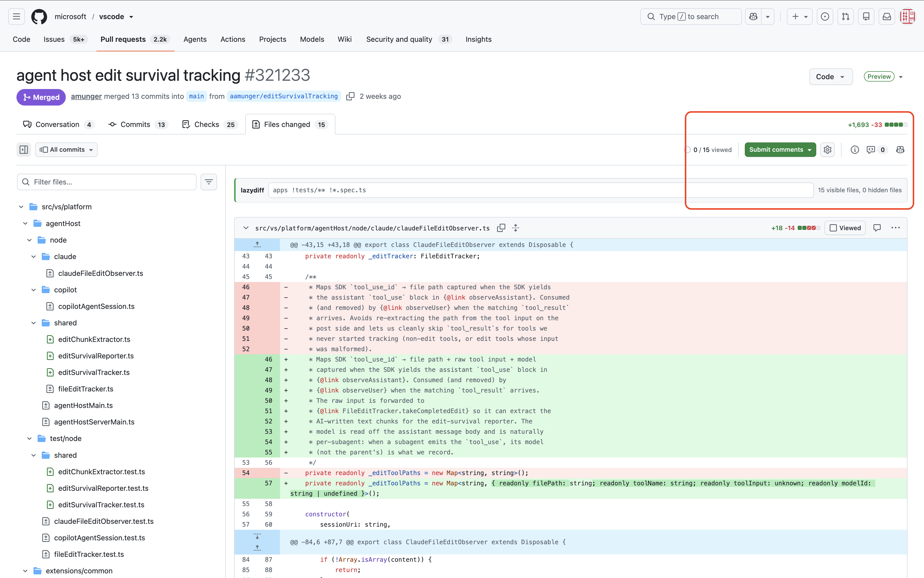
Task: Open the amunger profile link
Action: tap(86, 96)
